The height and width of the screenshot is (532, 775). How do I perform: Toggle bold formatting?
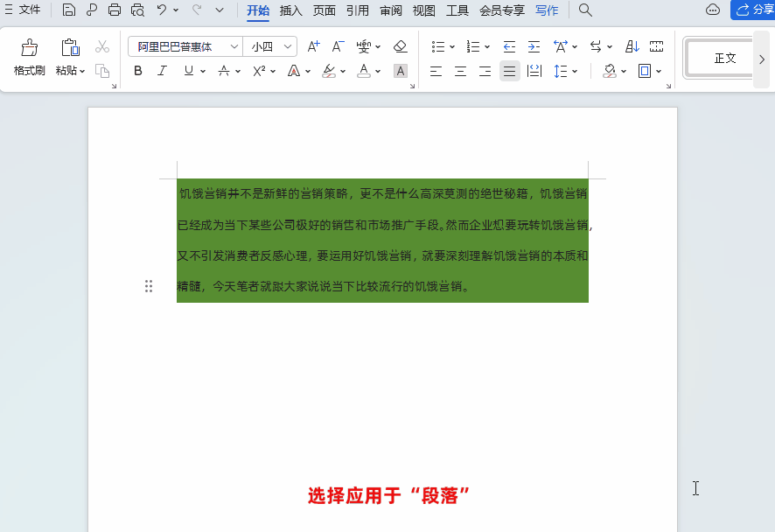[138, 71]
